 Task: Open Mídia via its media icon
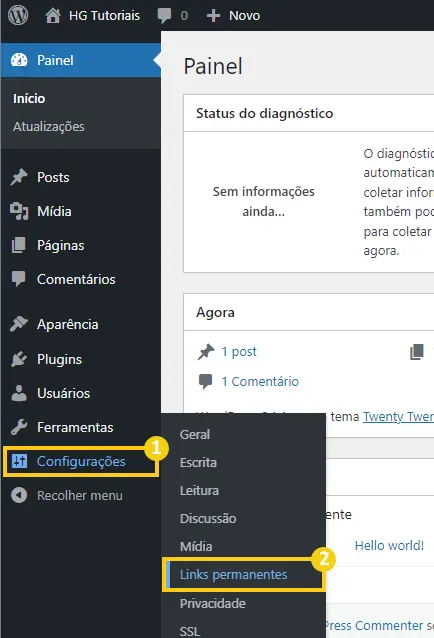(x=19, y=211)
